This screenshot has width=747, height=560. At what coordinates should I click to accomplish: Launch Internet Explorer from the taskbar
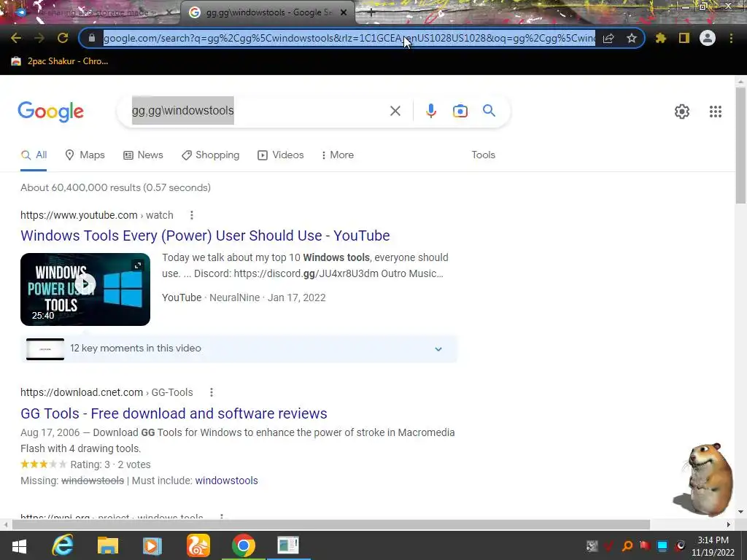63,545
